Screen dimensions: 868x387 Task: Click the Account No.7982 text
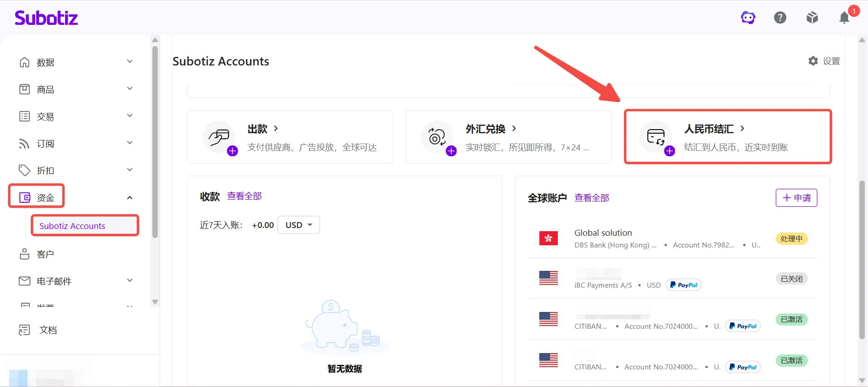pyautogui.click(x=704, y=245)
